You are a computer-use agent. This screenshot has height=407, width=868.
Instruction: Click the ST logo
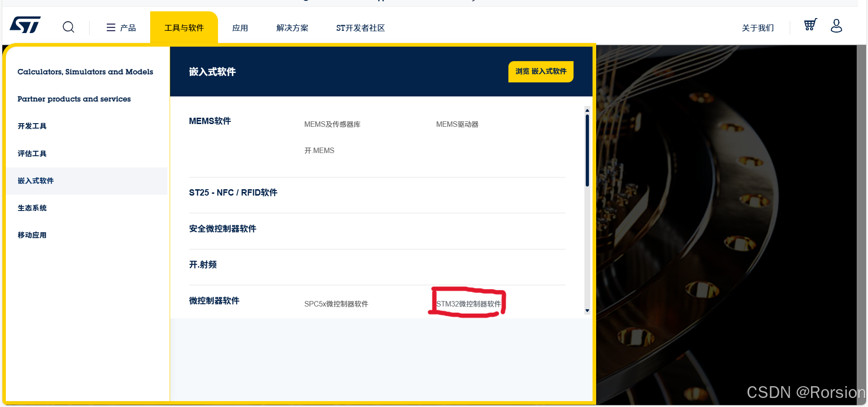click(x=25, y=25)
